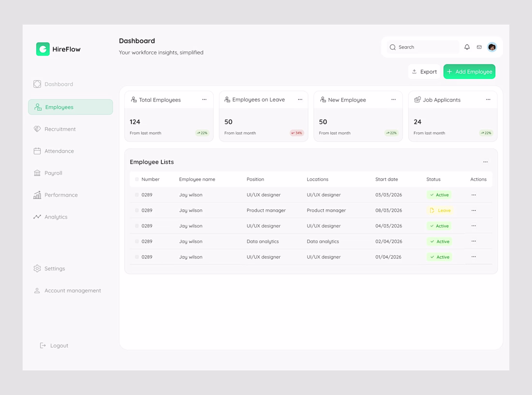Screen dimensions: 532x395
Task: Click the Logout link
Action: (x=54, y=346)
